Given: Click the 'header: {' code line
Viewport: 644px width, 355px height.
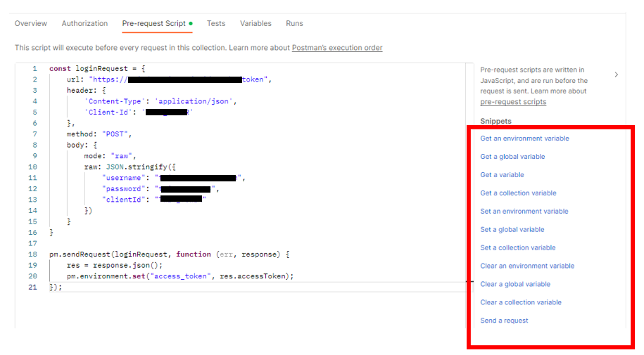Looking at the screenshot, I should (x=87, y=90).
